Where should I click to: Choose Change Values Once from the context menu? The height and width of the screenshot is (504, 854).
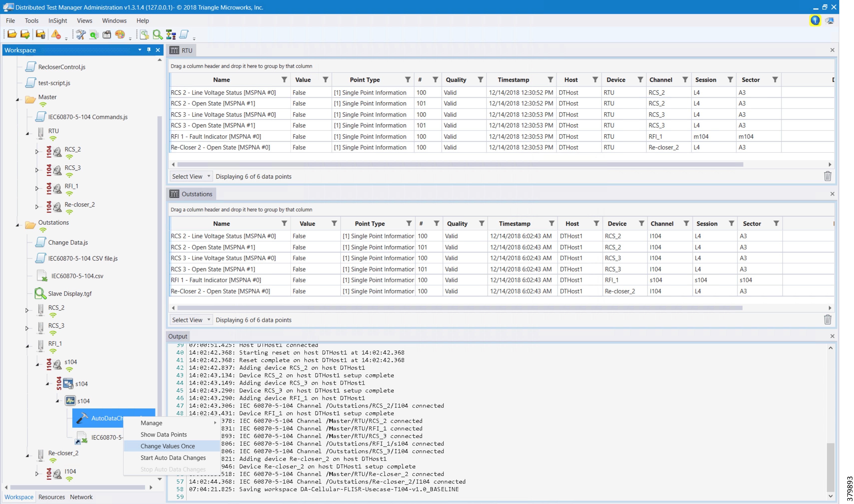click(x=172, y=446)
